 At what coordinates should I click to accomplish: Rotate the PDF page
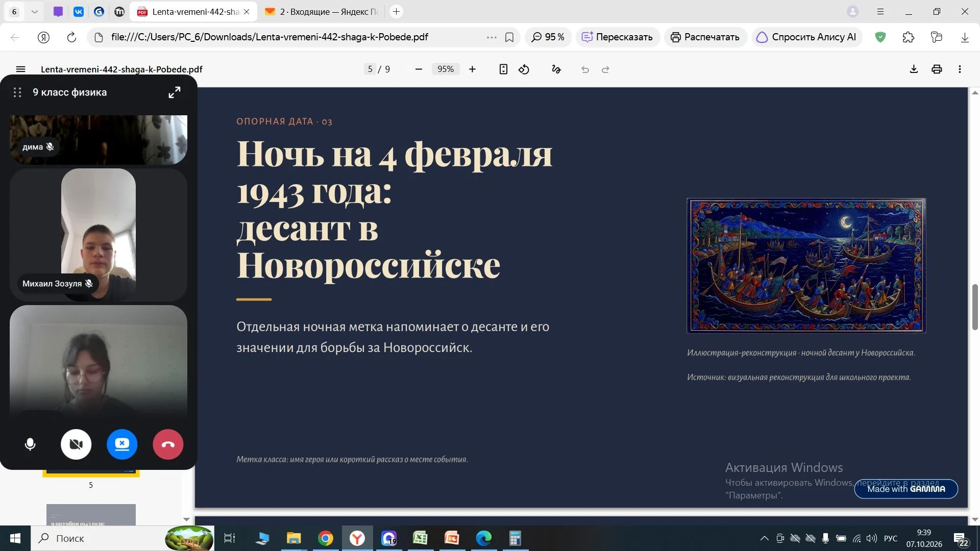point(524,69)
